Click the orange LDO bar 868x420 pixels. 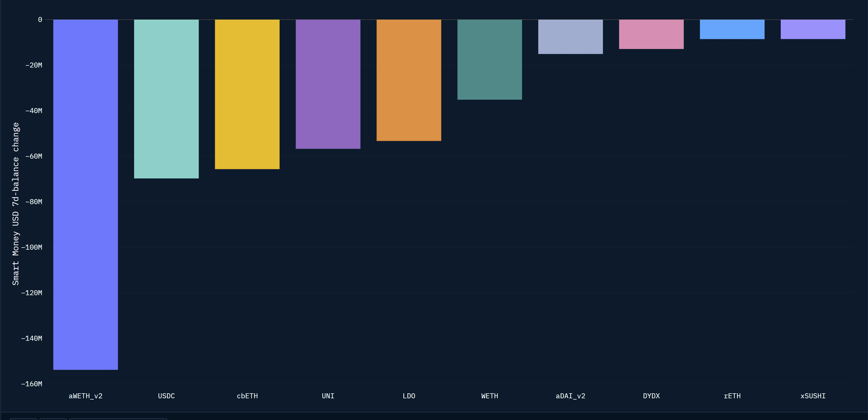[x=409, y=80]
